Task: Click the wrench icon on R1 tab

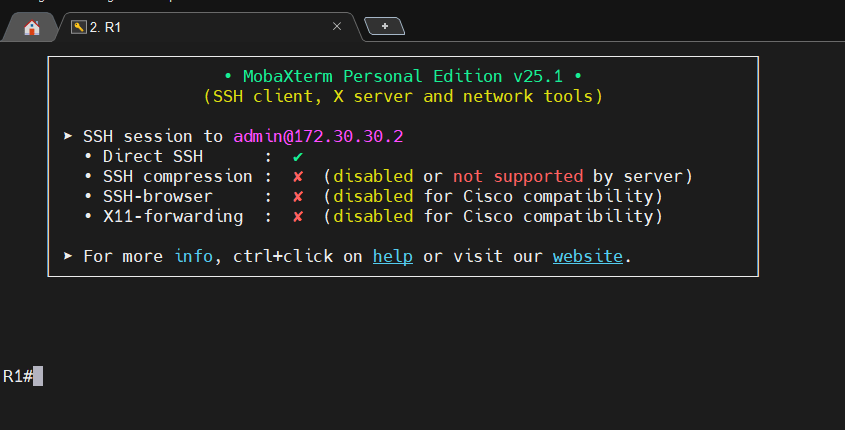Action: pos(79,27)
